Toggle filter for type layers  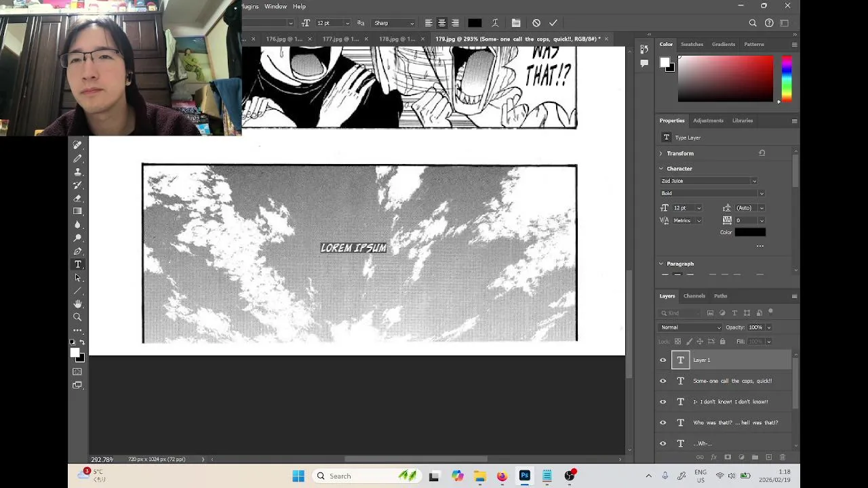[734, 313]
